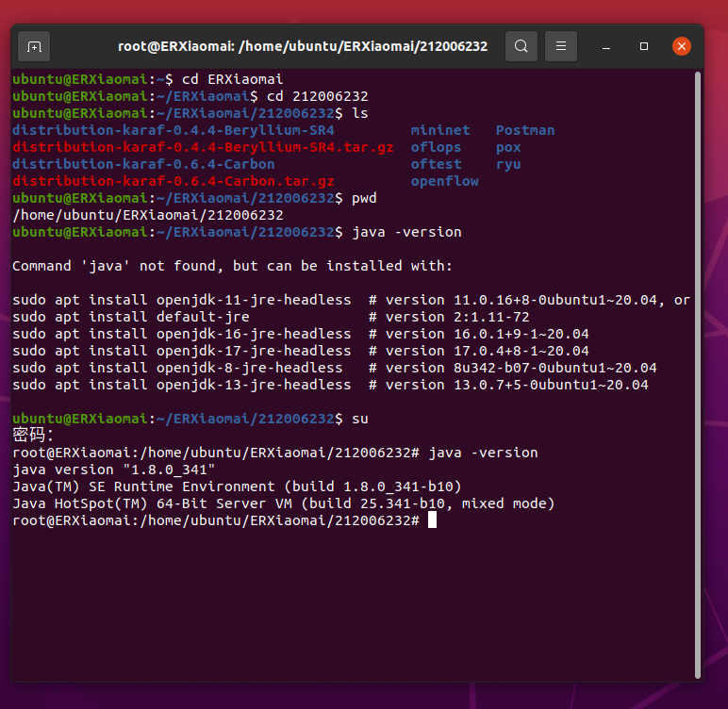728x709 pixels.
Task: Click the terminal title bar text
Action: pyautogui.click(x=303, y=46)
